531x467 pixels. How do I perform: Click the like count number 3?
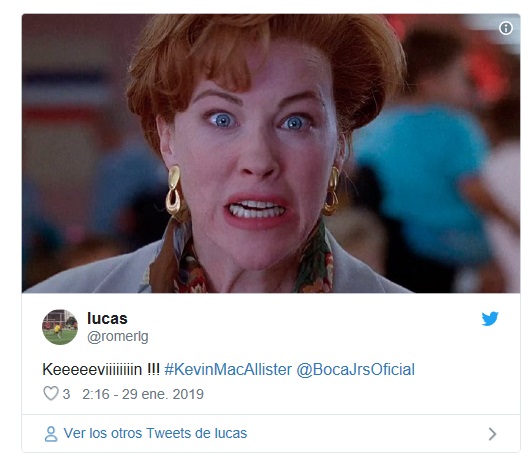click(66, 394)
